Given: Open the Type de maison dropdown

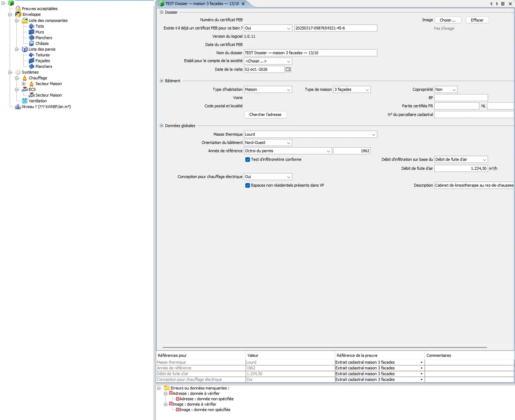Looking at the screenshot, I should (x=352, y=89).
